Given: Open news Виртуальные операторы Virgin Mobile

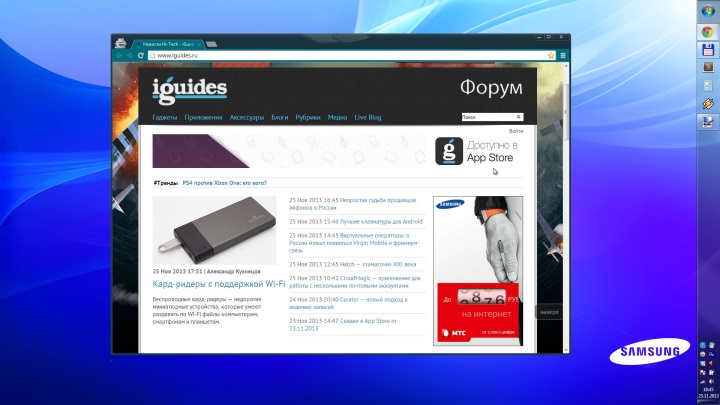Looking at the screenshot, I should pos(354,243).
